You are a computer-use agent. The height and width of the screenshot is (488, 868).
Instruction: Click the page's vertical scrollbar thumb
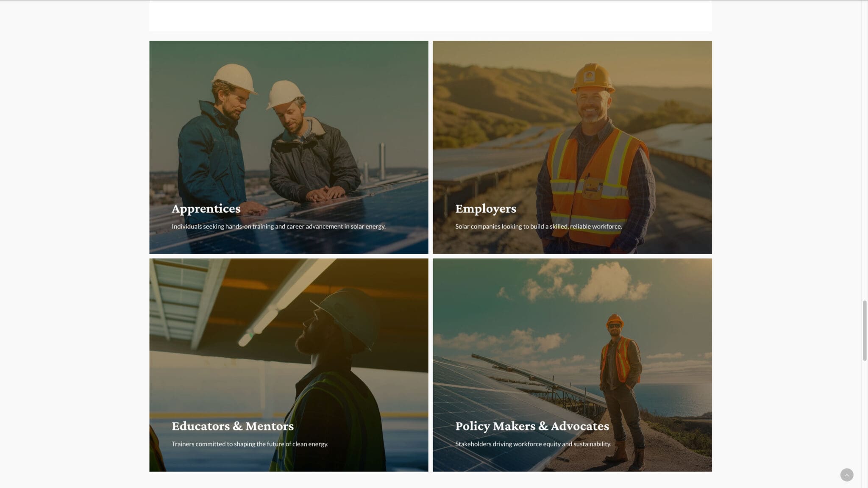(x=865, y=330)
